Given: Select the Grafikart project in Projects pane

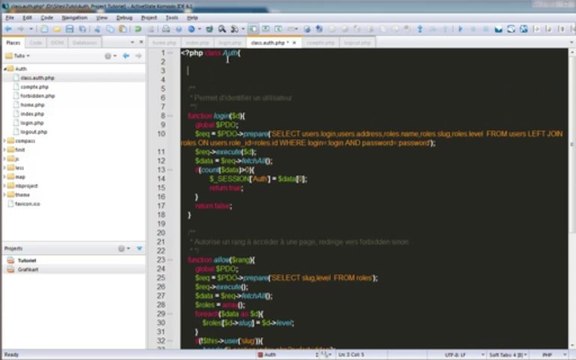Looking at the screenshot, I should coord(28,270).
